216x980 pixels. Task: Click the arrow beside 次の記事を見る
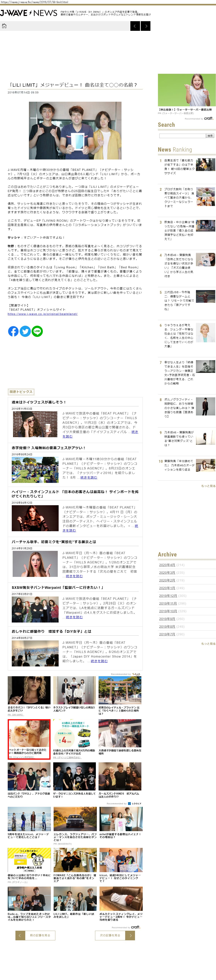(130, 935)
